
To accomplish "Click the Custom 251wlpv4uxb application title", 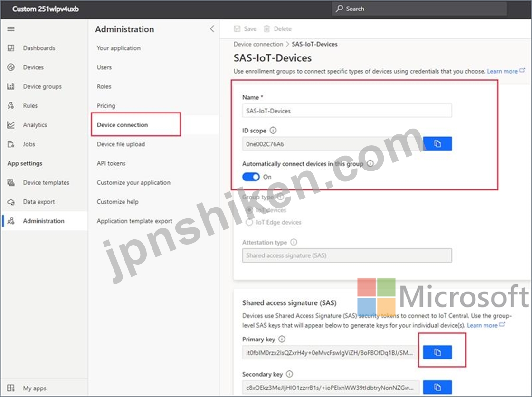I will pyautogui.click(x=46, y=9).
